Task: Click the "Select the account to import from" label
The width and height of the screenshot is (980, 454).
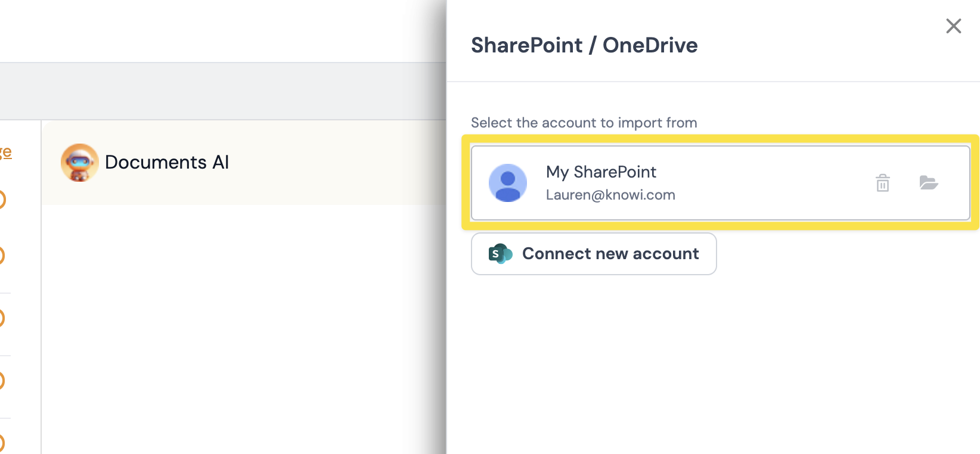Action: [584, 123]
